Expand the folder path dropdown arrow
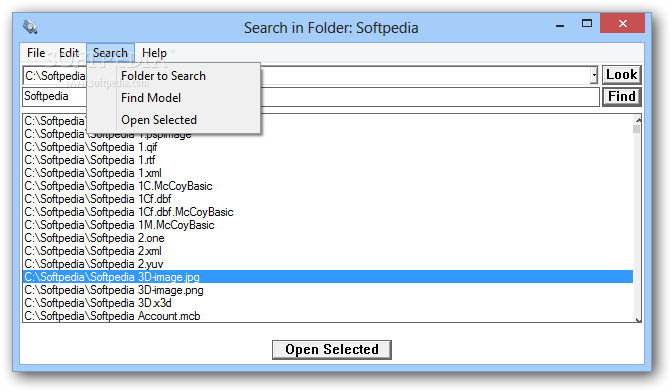Screen dimensions: 672x392 594,76
